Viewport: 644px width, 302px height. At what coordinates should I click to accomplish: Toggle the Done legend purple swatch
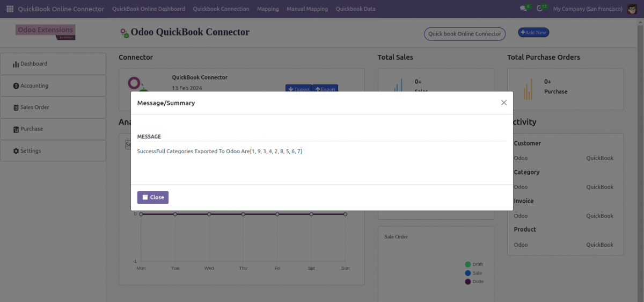[468, 282]
